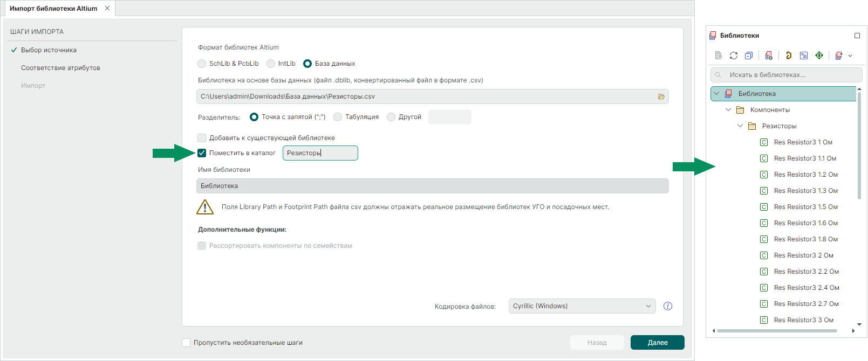Click the Библиотека book icon in tree
The width and height of the screenshot is (868, 361).
(728, 94)
